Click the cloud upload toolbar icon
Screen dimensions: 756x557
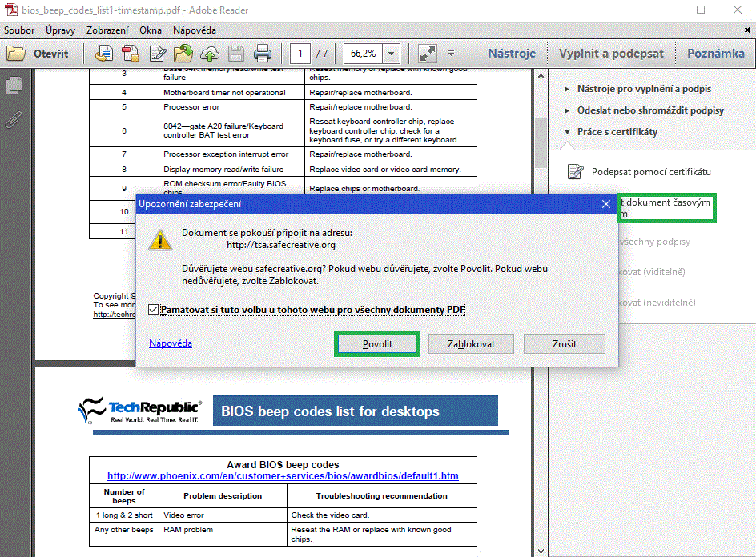point(210,54)
